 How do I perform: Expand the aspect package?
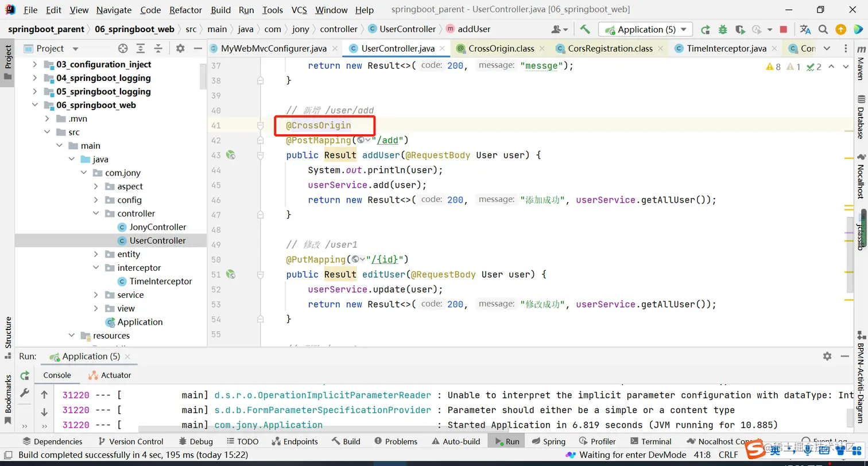pyautogui.click(x=96, y=187)
